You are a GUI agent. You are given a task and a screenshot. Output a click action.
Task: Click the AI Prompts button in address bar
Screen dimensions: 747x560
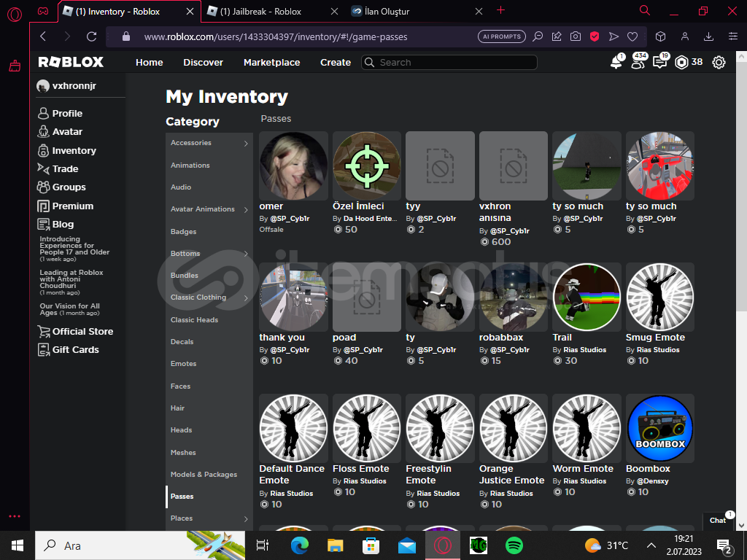tap(502, 36)
